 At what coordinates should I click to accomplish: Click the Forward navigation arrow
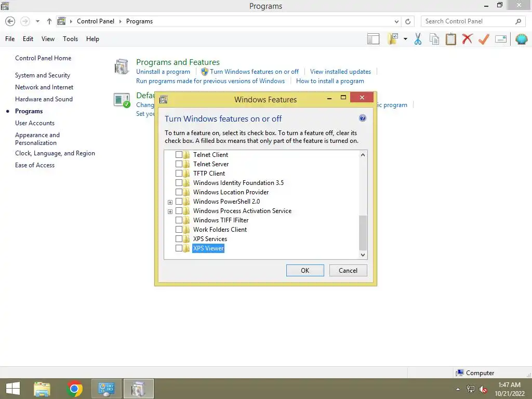(25, 21)
